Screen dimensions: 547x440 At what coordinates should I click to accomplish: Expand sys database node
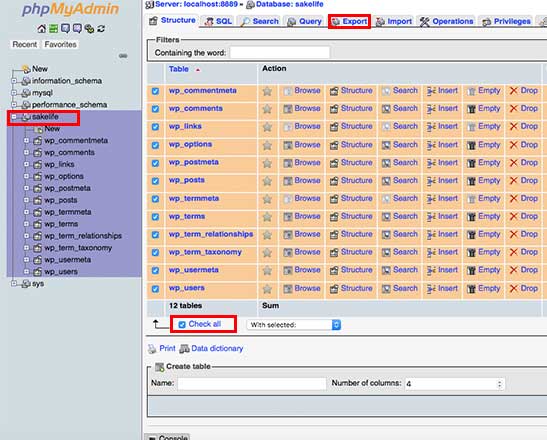(14, 284)
